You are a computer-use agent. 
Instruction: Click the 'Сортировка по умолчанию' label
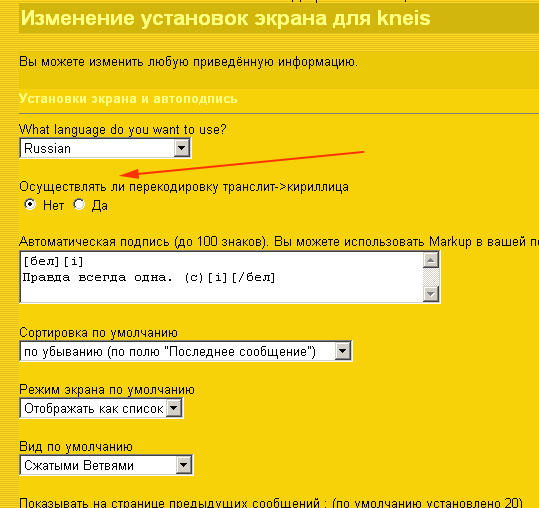(98, 332)
